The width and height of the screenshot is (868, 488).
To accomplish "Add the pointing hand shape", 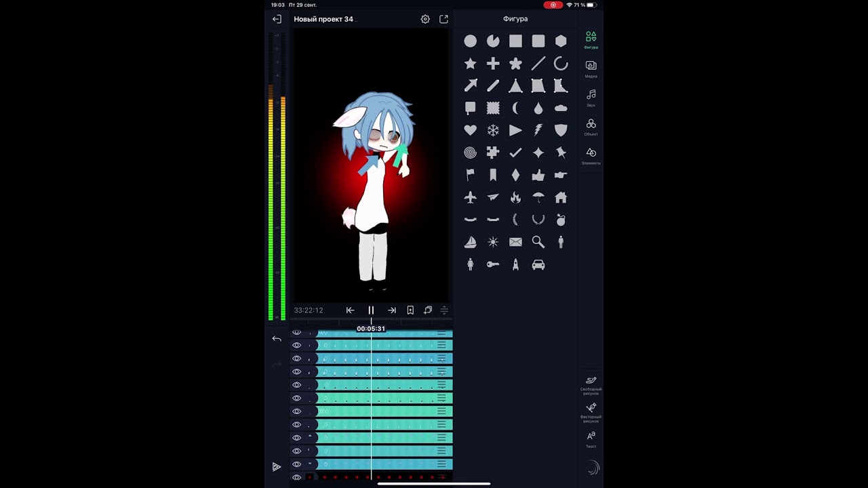I will [561, 175].
